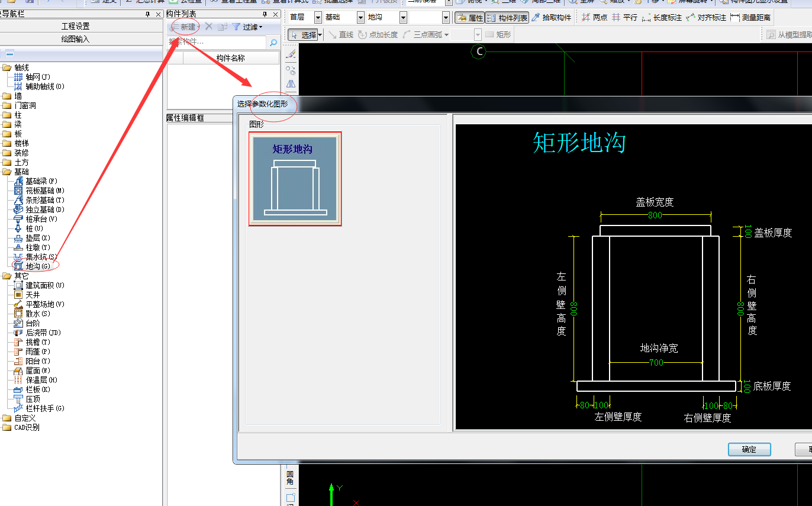Choose the 矩形地沟 shape thumbnail

pos(295,179)
